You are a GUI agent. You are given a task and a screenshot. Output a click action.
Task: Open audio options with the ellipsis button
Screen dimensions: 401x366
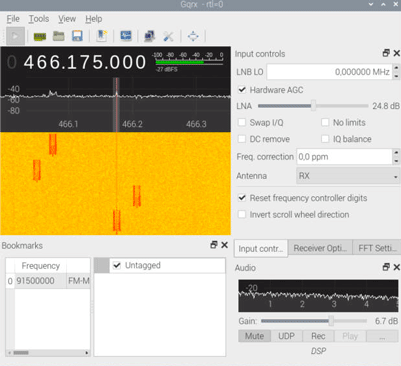(382, 336)
